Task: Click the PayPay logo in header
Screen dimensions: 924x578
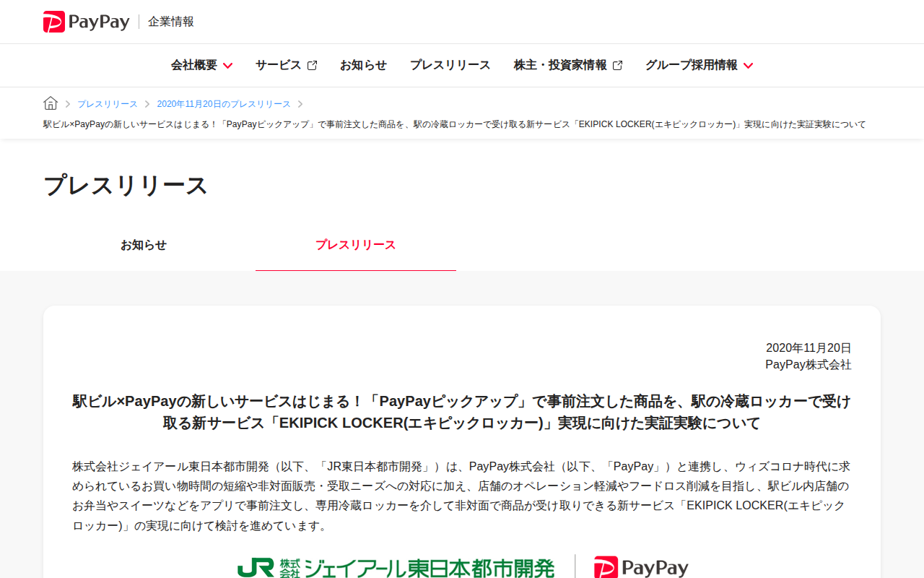Action: coord(86,22)
